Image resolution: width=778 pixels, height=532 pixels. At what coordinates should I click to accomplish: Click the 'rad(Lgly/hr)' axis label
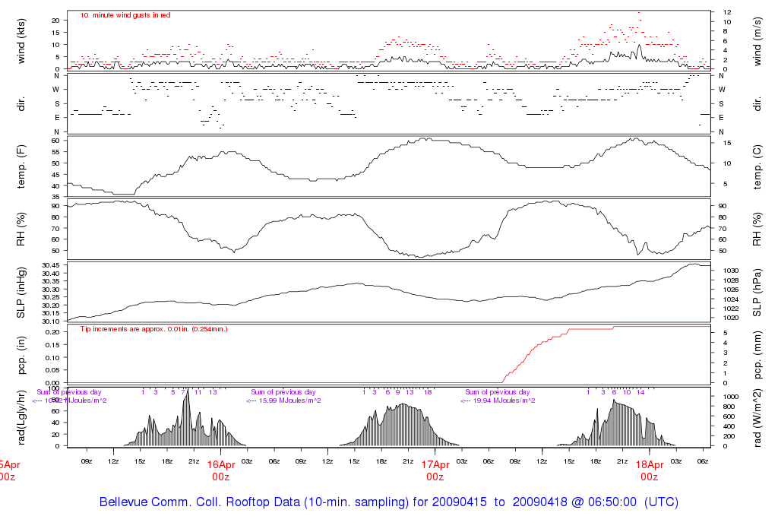tap(21, 417)
